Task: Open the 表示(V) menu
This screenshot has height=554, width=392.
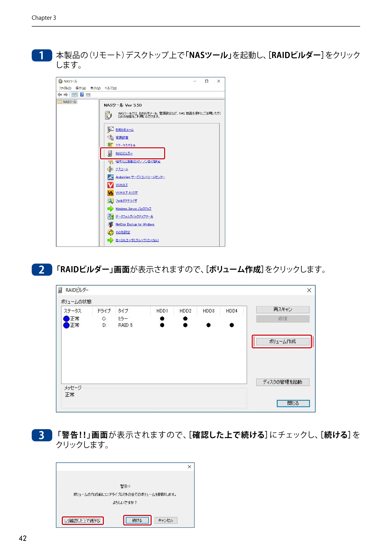Action: (x=95, y=88)
